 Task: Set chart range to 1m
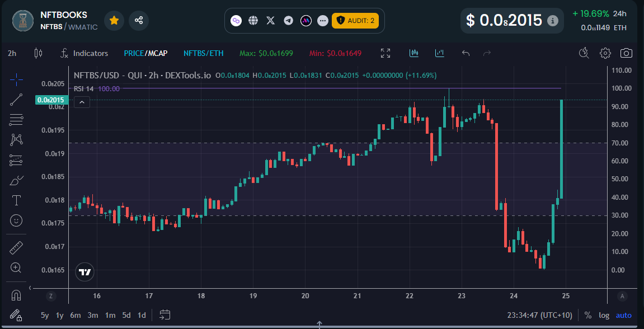click(x=110, y=316)
